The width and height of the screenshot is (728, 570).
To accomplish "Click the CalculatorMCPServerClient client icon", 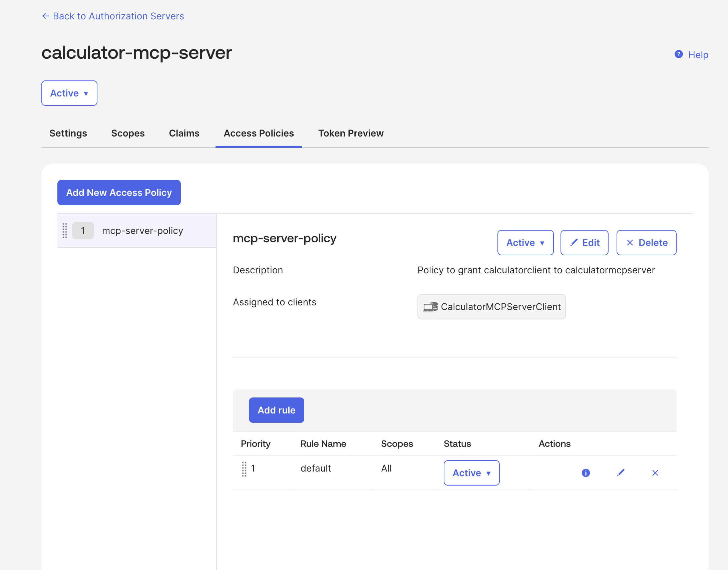I will 430,307.
